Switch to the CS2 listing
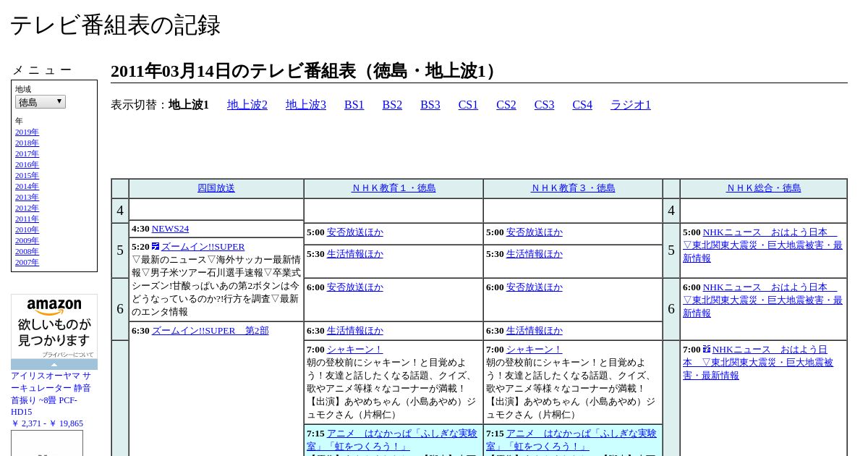Screen dimensions: 868x456 pyautogui.click(x=506, y=105)
